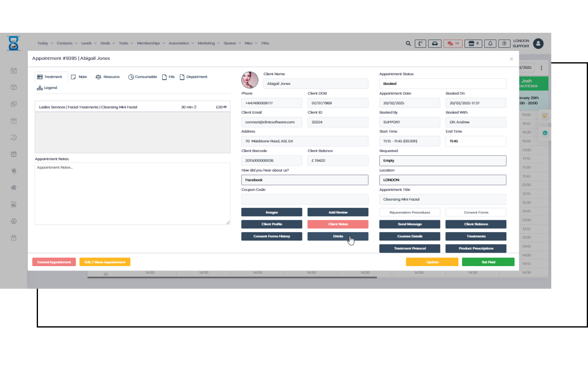The width and height of the screenshot is (588, 368).
Task: Switch to the Consumable tab
Action: (x=142, y=77)
